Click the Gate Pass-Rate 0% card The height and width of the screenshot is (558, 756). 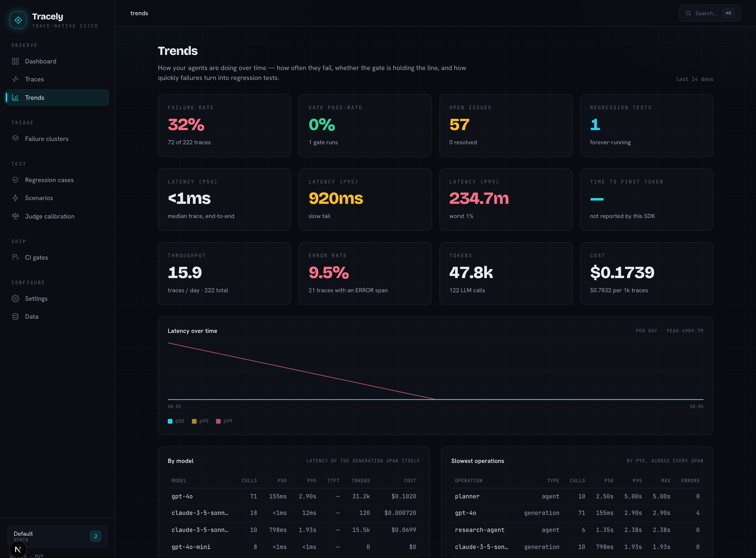[x=365, y=126]
